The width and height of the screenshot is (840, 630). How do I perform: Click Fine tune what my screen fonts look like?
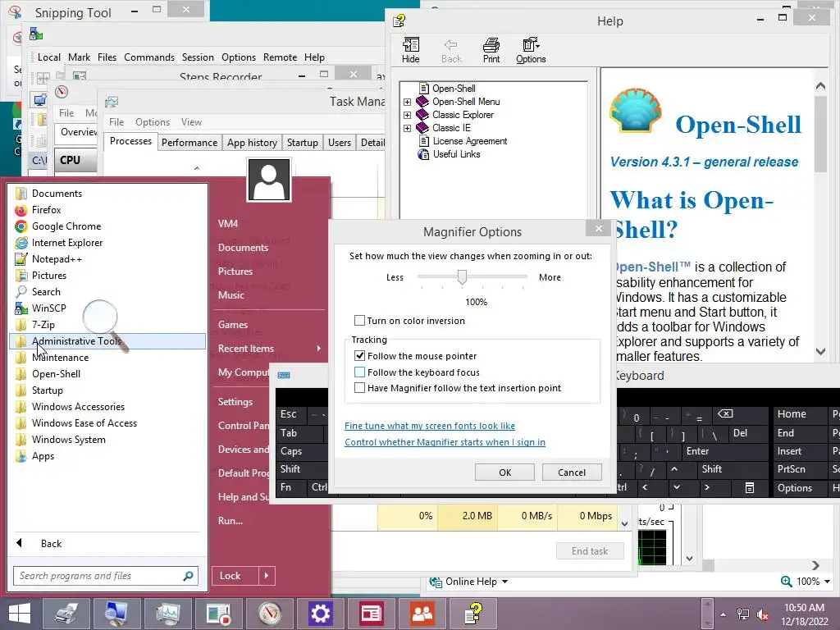click(x=430, y=426)
